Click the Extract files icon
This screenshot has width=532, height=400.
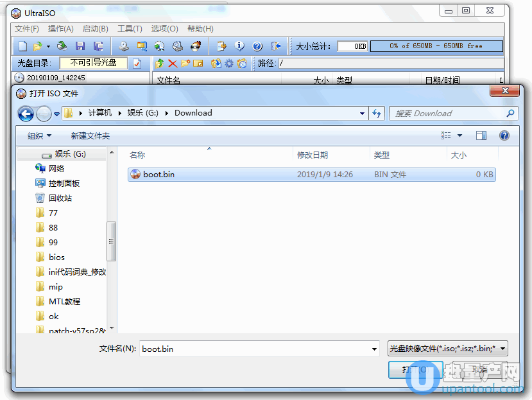216,64
